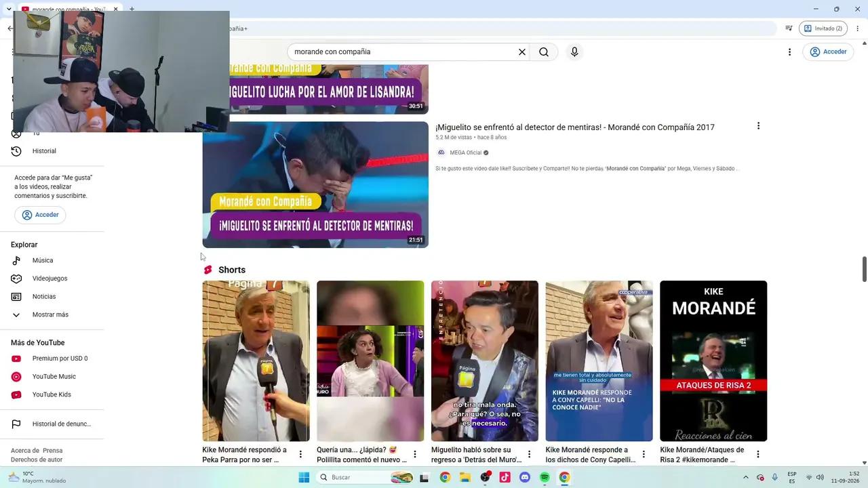Open Chrome media controls icon
The image size is (868, 488).
pyautogui.click(x=789, y=28)
